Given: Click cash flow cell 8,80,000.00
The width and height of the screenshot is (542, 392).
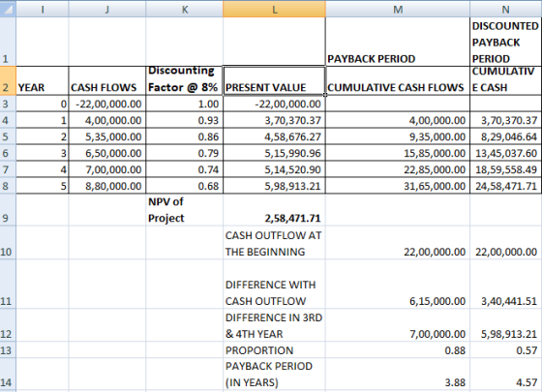Looking at the screenshot, I should (107, 186).
